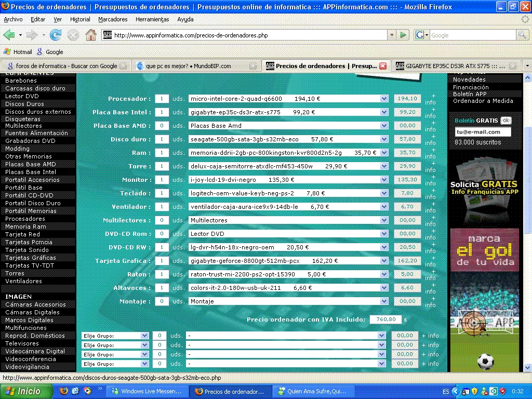Expand the Tarjeta Grafica dropdown

[384, 261]
